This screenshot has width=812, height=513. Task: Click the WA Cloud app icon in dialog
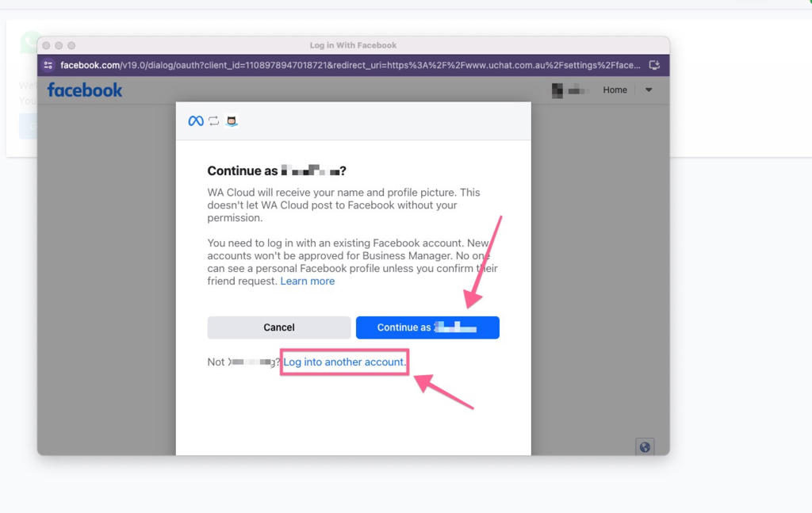pyautogui.click(x=232, y=121)
